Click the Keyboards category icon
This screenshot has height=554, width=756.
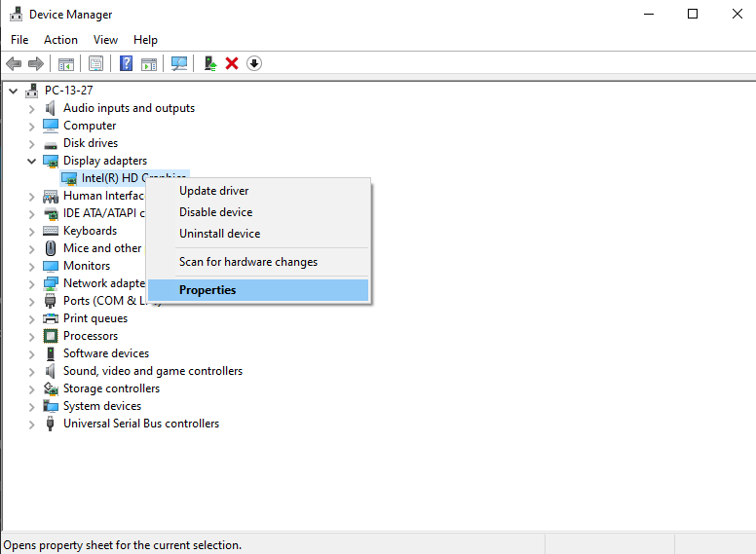point(51,231)
